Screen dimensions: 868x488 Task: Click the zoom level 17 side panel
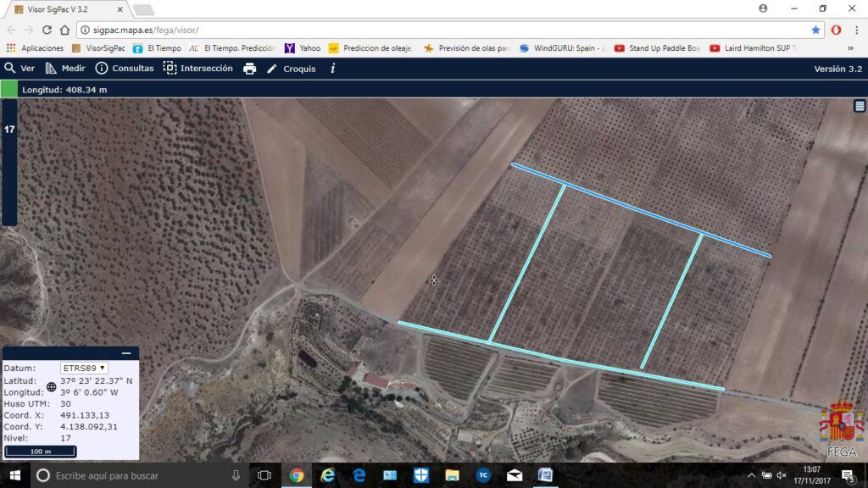click(8, 162)
